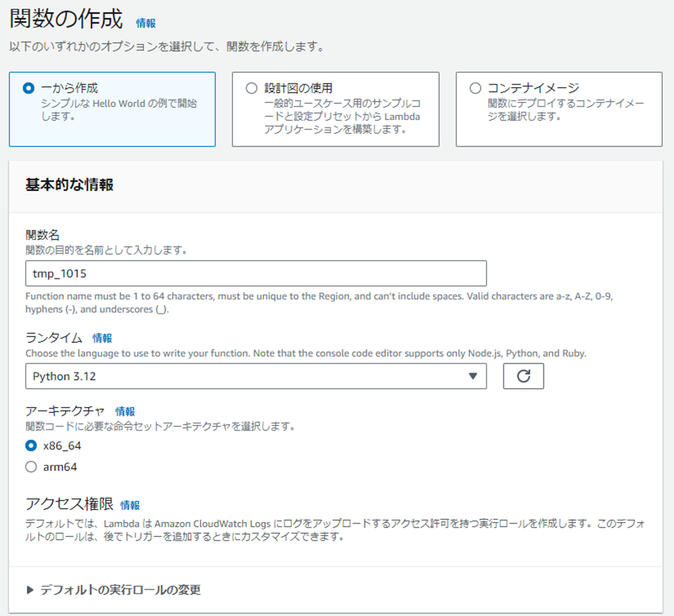Click the ▶ disclosure triangle icon
The height and width of the screenshot is (616, 674).
coord(30,589)
